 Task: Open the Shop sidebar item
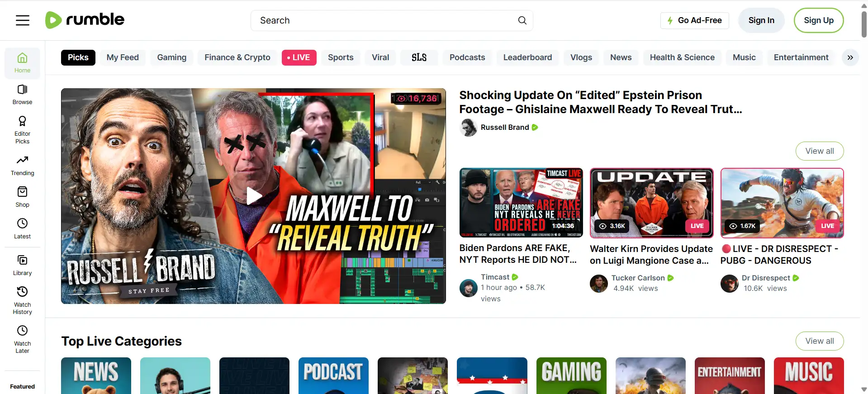[x=22, y=197]
